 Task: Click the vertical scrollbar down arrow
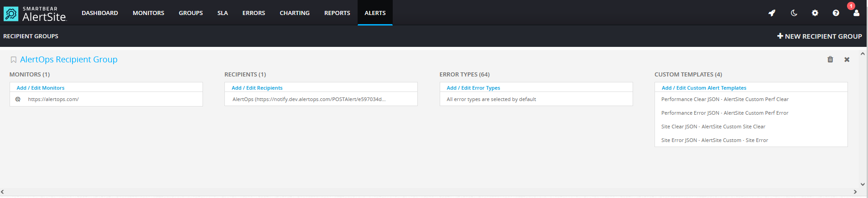863,184
